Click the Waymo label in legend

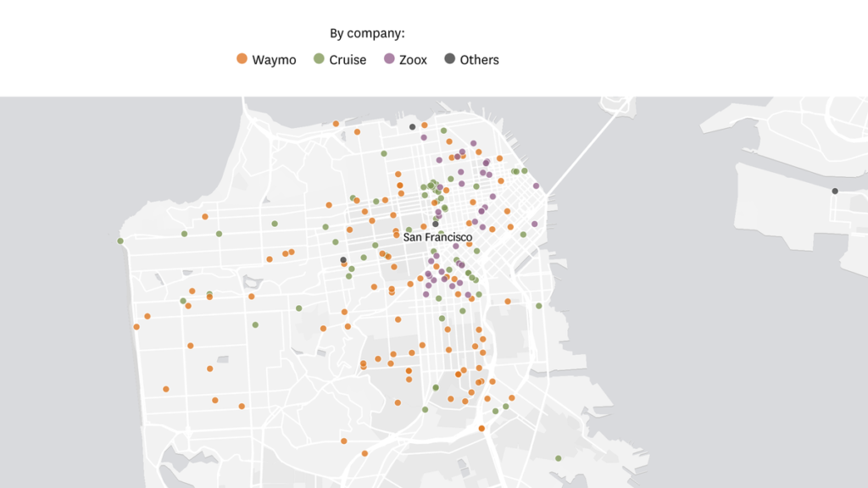coord(274,60)
